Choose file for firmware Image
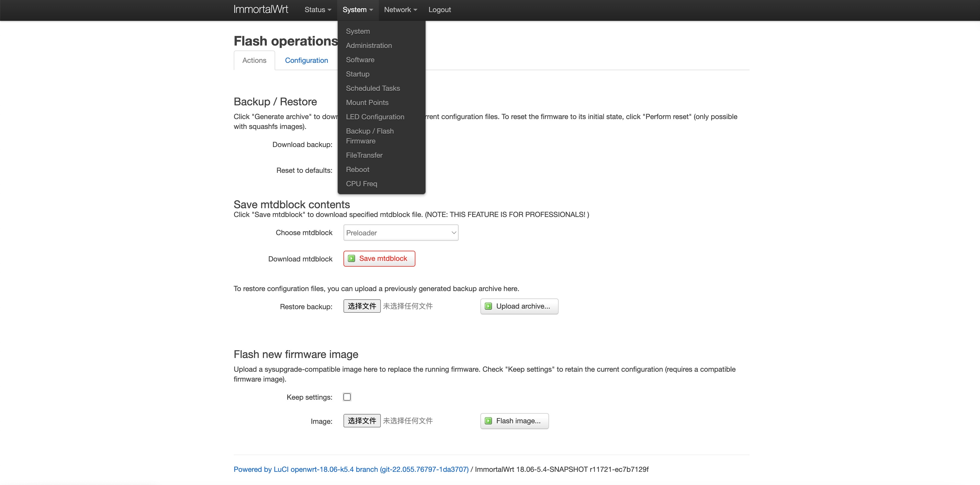This screenshot has width=980, height=485. pos(361,421)
